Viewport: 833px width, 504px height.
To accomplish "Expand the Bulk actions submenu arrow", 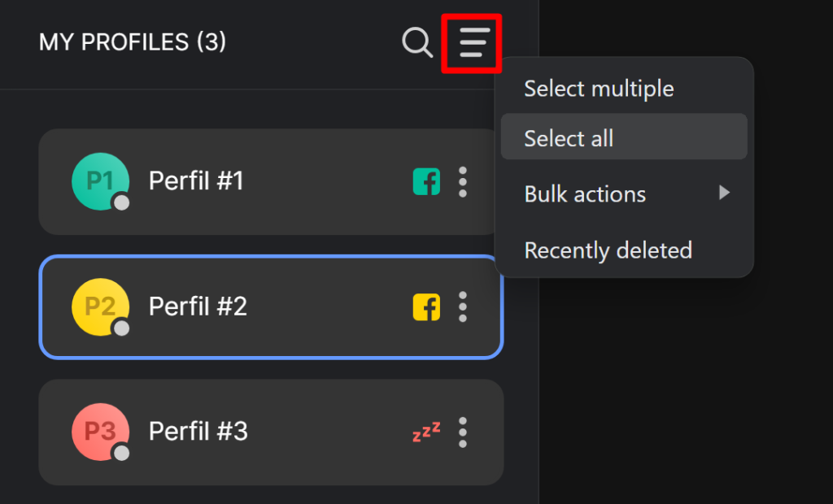I will pyautogui.click(x=724, y=193).
